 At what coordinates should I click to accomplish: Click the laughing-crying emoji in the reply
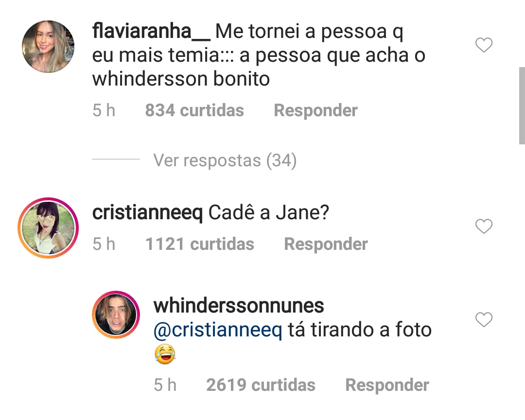pos(165,354)
